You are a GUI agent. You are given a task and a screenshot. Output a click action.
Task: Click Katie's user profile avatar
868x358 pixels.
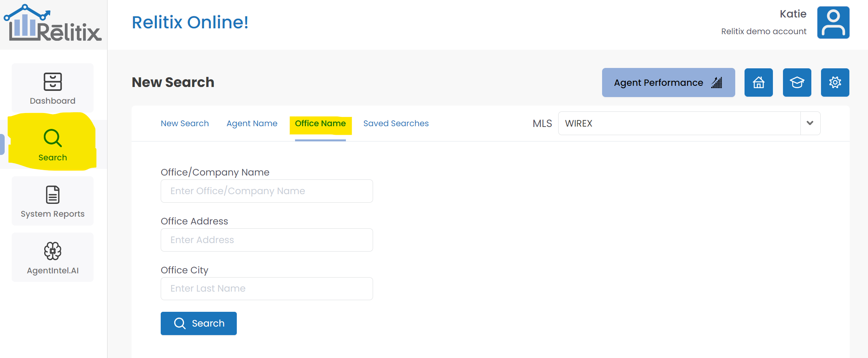click(x=833, y=23)
